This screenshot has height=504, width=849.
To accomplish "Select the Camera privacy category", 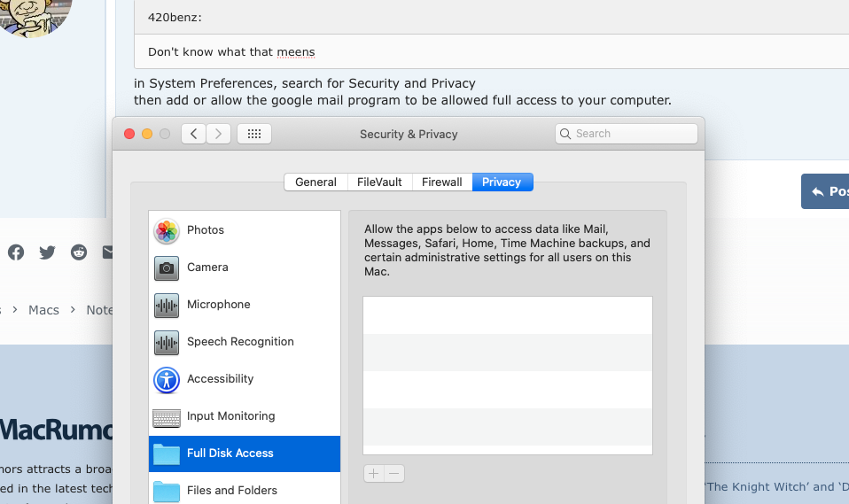I will pyautogui.click(x=206, y=268).
